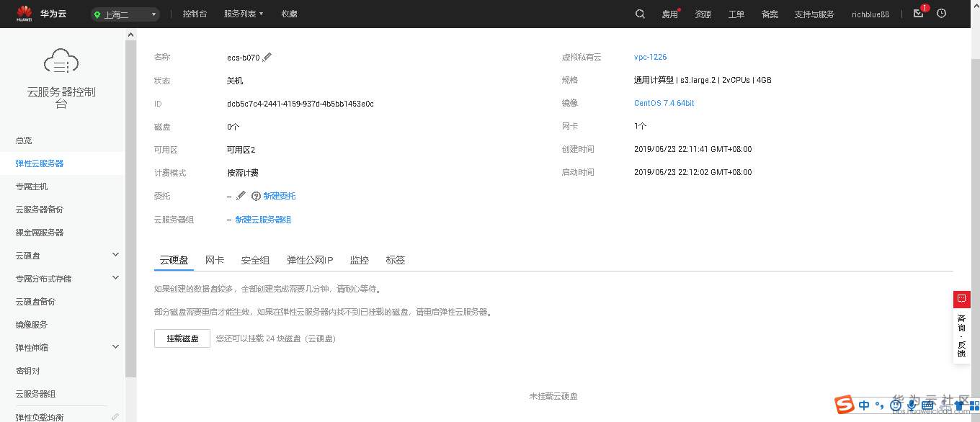Open the 工单 menu in the top bar

736,14
